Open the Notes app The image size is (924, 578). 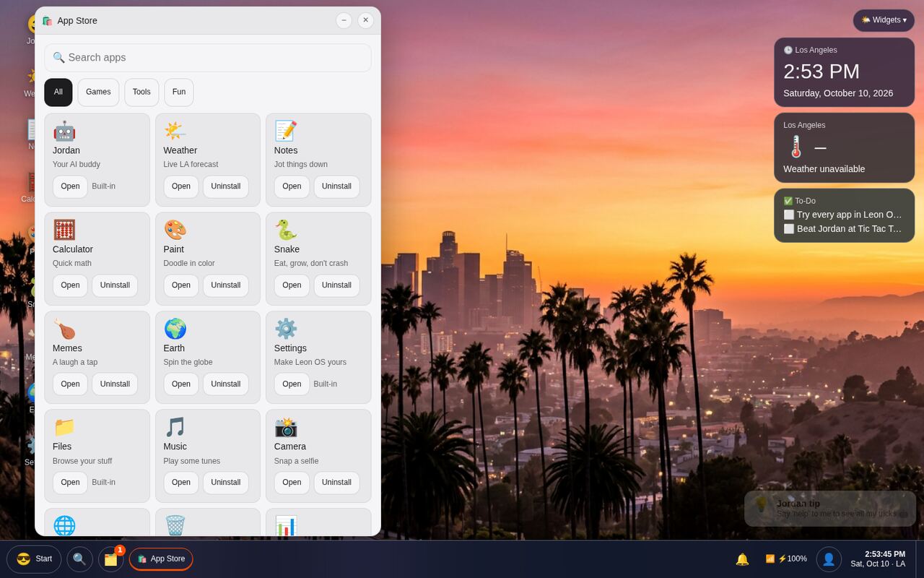(x=292, y=186)
